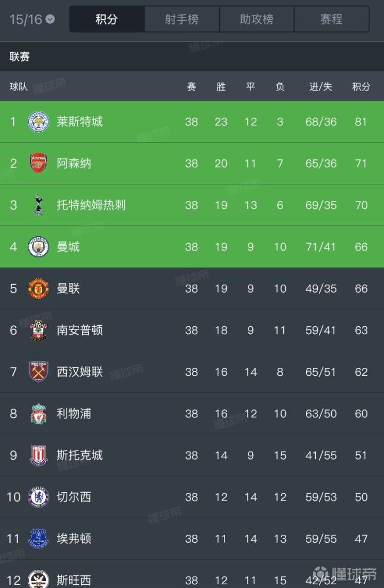Screen dimensions: 384x588
Task: Click the Stoke City club crest
Action: 38,455
